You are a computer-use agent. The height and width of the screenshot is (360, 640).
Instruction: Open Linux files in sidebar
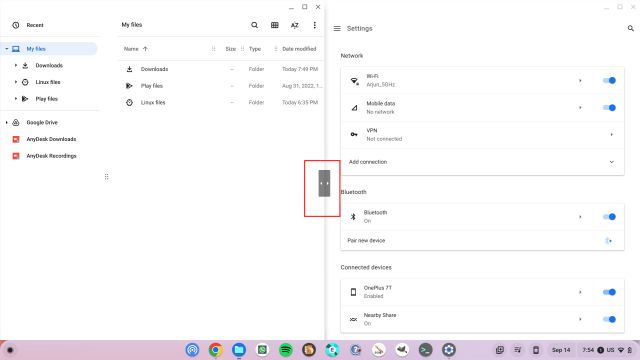[49, 82]
